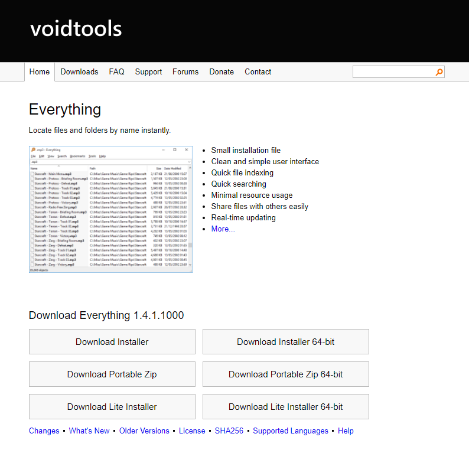469x476 pixels.
Task: Click the 'Small installation file' bullet text
Action: tap(246, 150)
